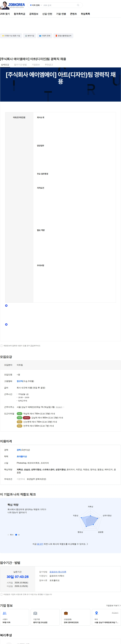
Task: Open the 신입·인턴 menu
Action: [47, 14]
